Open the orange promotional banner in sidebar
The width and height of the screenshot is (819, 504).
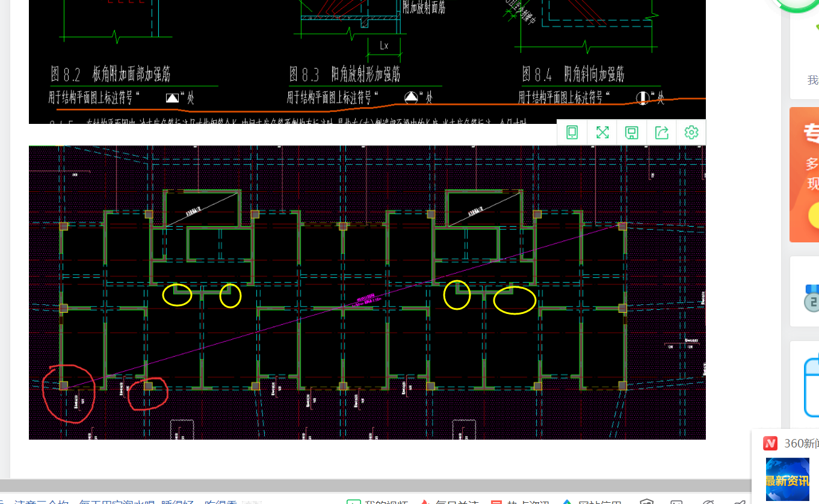tap(805, 174)
